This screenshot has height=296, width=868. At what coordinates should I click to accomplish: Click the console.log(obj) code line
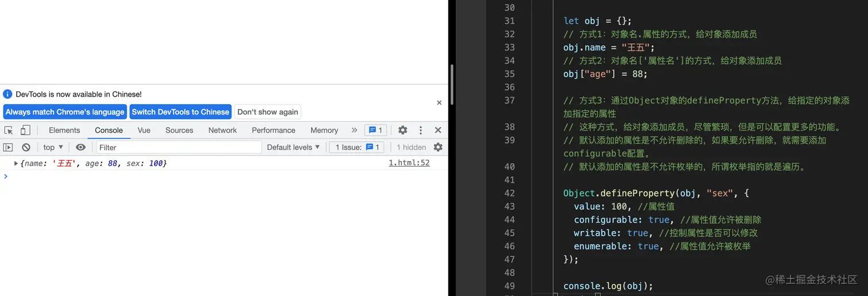coord(608,286)
